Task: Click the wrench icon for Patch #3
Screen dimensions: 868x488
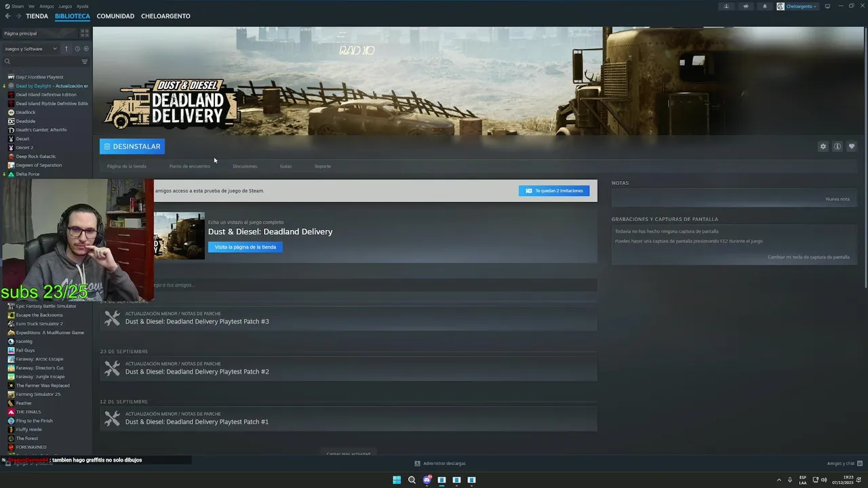Action: click(113, 318)
